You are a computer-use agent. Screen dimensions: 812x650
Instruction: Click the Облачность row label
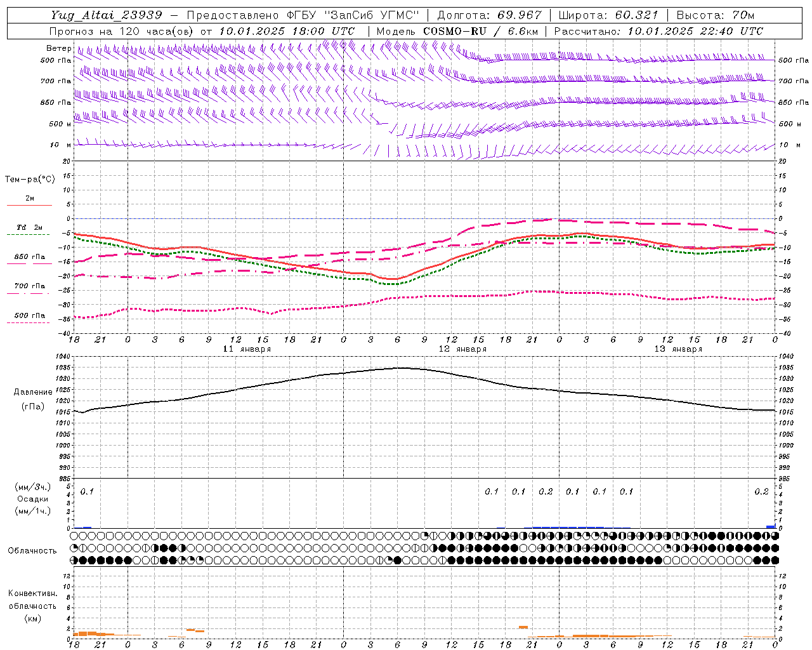[32, 551]
